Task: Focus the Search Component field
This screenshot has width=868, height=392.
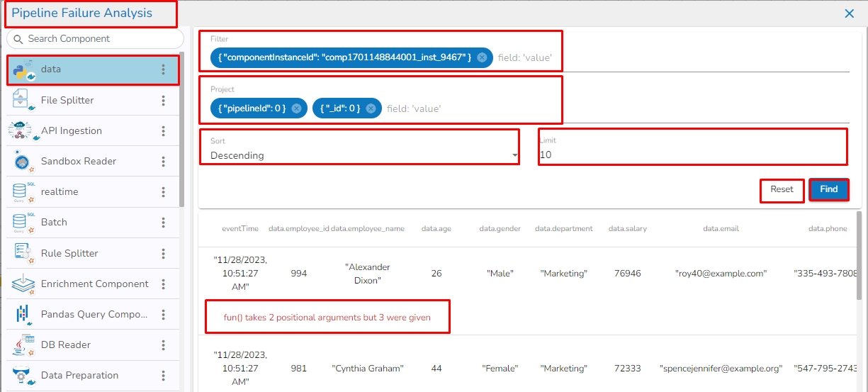Action: pos(95,39)
